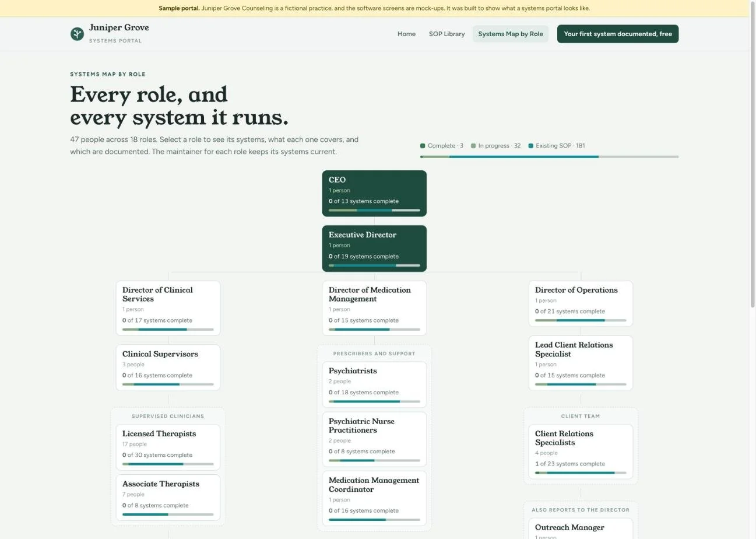756x539 pixels.
Task: Select the Outreach Manager role card
Action: click(x=581, y=529)
